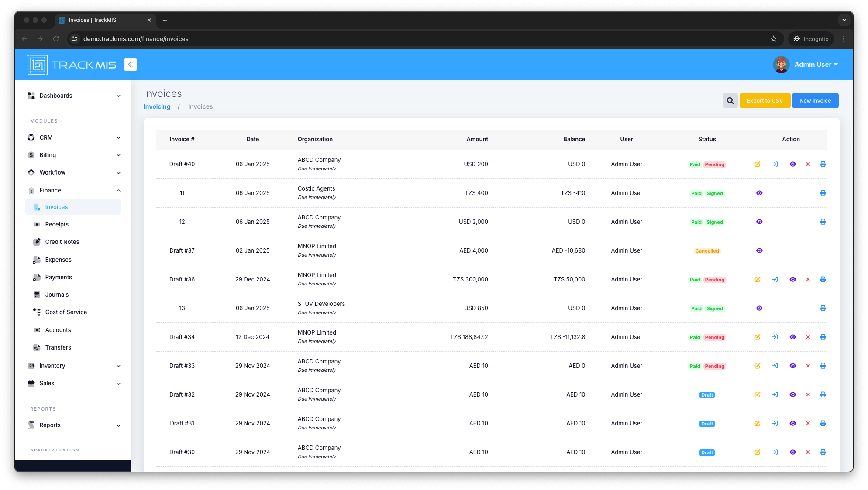Edit invoice Draft #40 with the pencil icon
This screenshot has width=868, height=490.
tap(758, 164)
